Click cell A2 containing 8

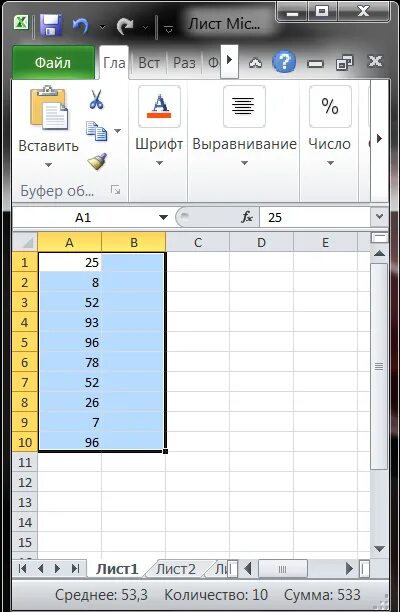[x=70, y=282]
